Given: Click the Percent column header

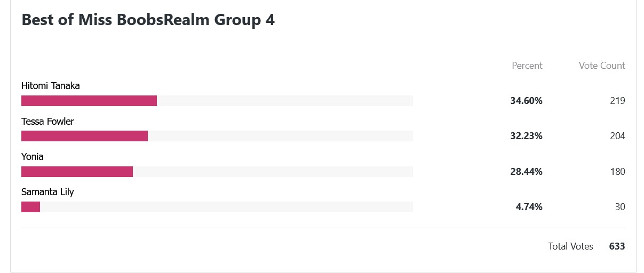Looking at the screenshot, I should 527,66.
